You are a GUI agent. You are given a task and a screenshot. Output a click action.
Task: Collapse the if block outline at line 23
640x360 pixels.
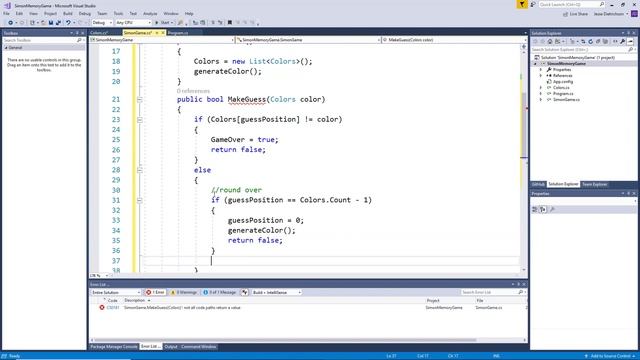[140, 120]
